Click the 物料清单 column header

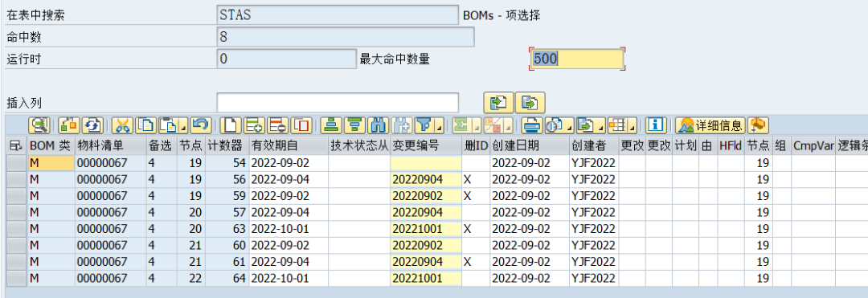[111, 146]
